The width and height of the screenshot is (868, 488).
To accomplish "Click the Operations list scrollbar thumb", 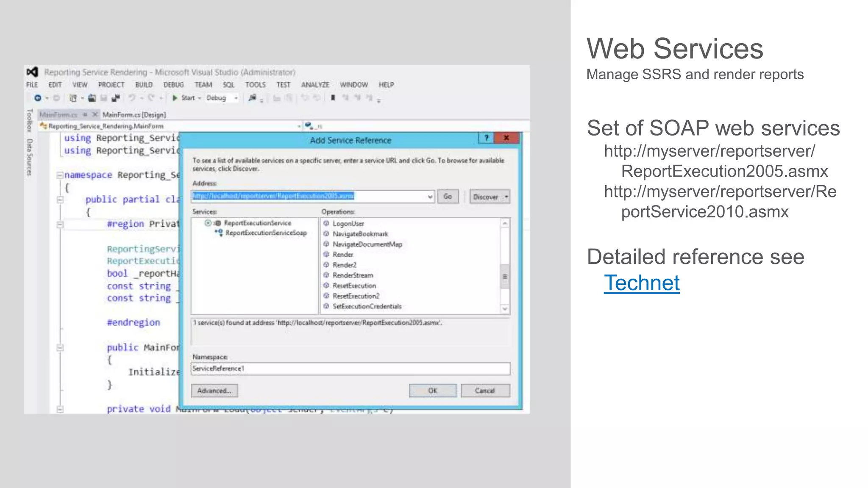I will coord(505,276).
